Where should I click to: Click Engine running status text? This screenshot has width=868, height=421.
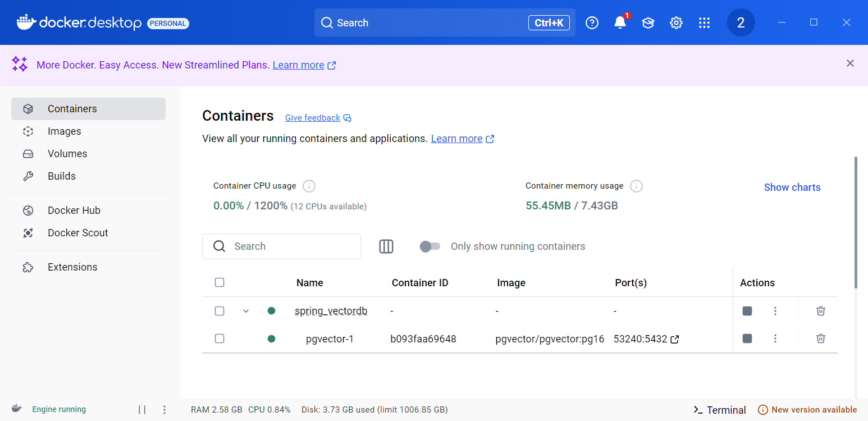[x=59, y=410]
